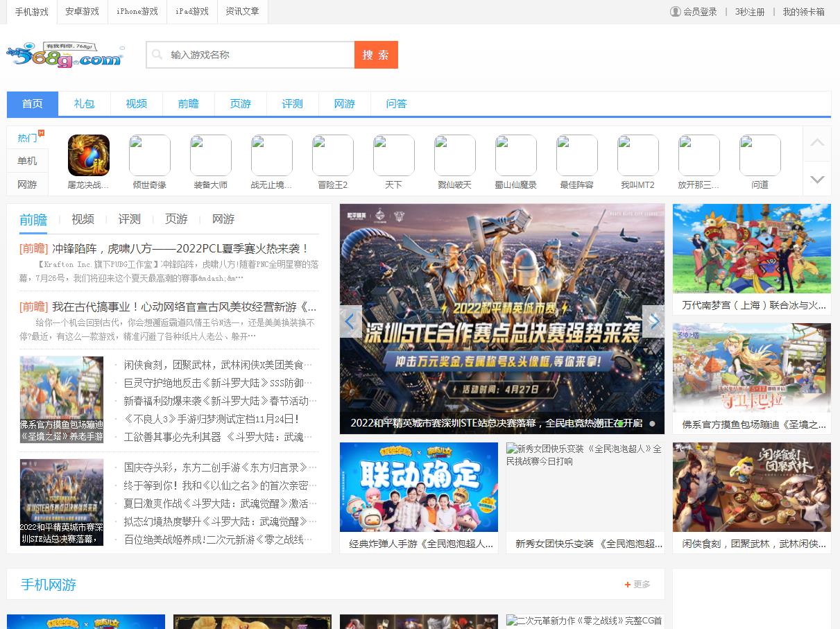Go to 页游 in main navigation
Image resolution: width=840 pixels, height=629 pixels.
[241, 104]
